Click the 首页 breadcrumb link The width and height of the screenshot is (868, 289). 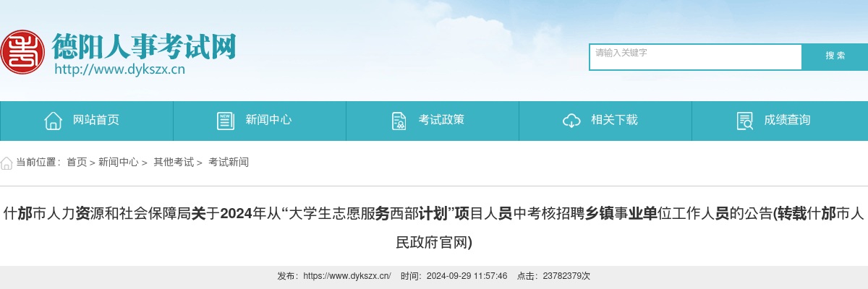point(77,163)
